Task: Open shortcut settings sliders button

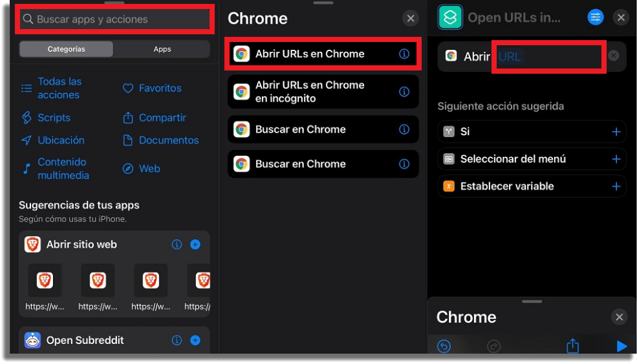Action: pyautogui.click(x=596, y=17)
